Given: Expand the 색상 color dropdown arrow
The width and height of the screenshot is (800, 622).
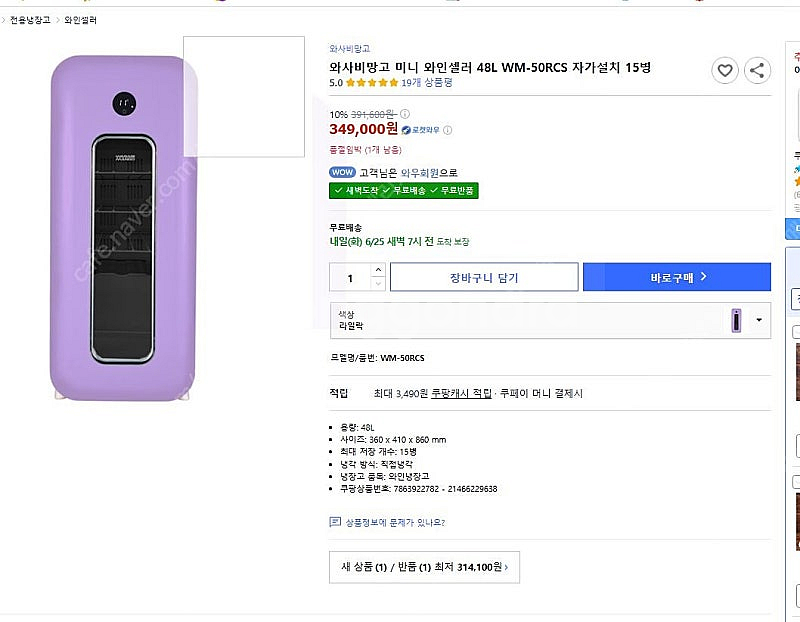Looking at the screenshot, I should (759, 320).
